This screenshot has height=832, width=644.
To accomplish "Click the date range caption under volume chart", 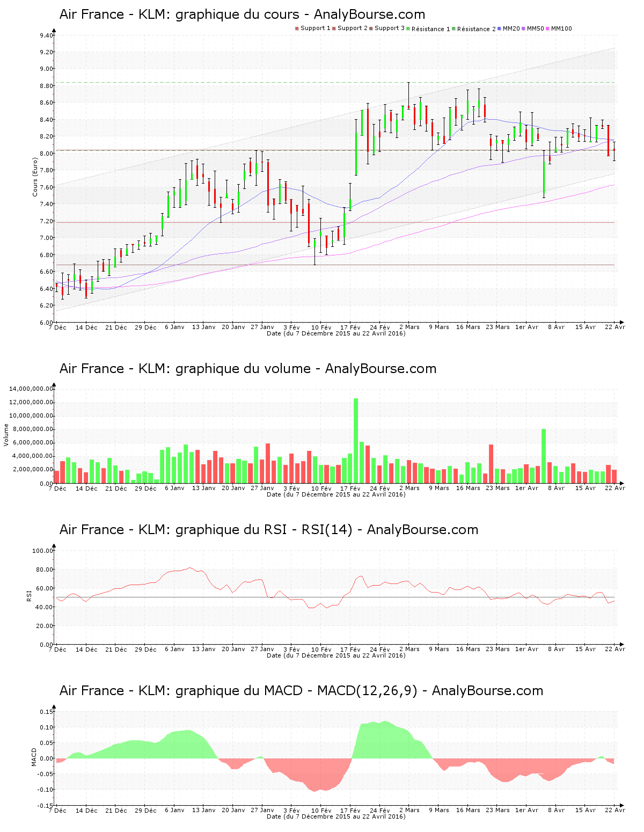I will pos(336,494).
